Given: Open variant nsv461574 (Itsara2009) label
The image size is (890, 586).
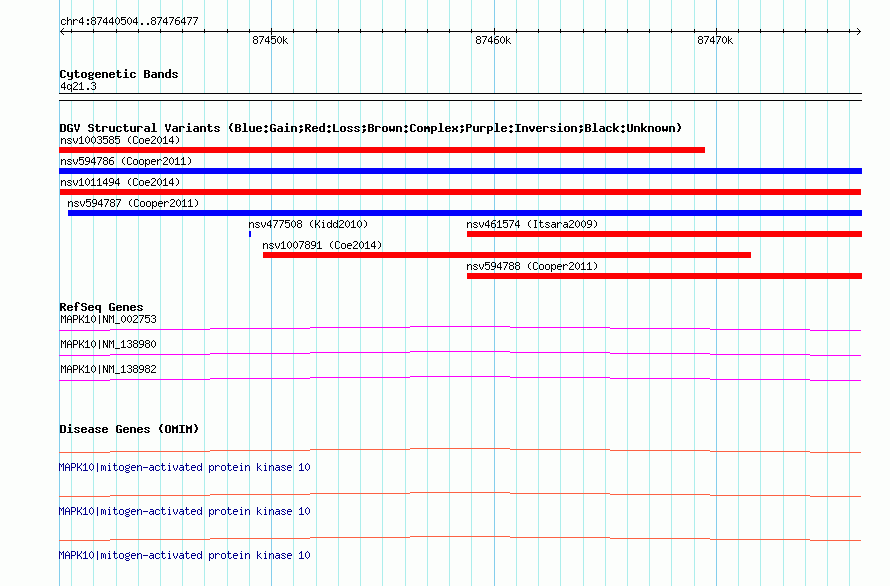Looking at the screenshot, I should (532, 224).
